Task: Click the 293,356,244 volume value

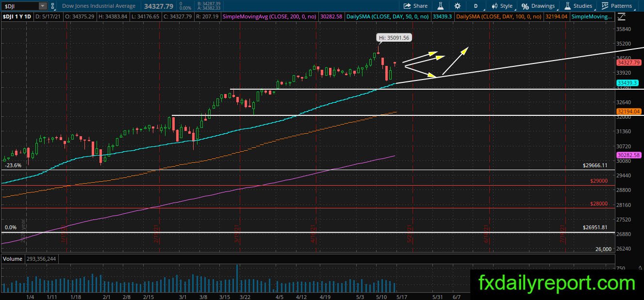Action: point(41,259)
